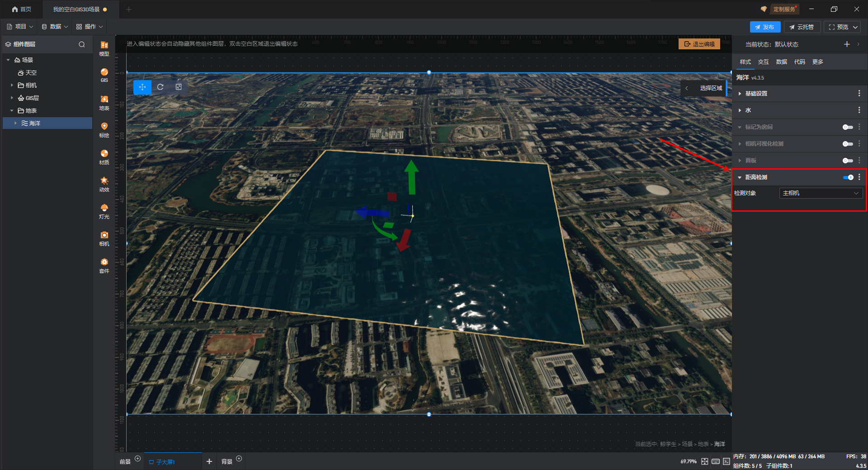
Task: Click the 发布 publish button
Action: point(765,27)
